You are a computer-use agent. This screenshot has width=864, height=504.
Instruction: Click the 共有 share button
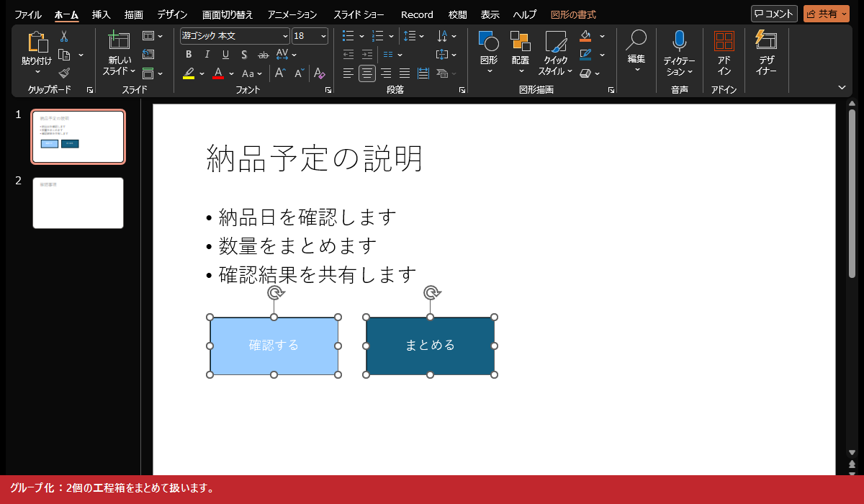click(x=827, y=14)
